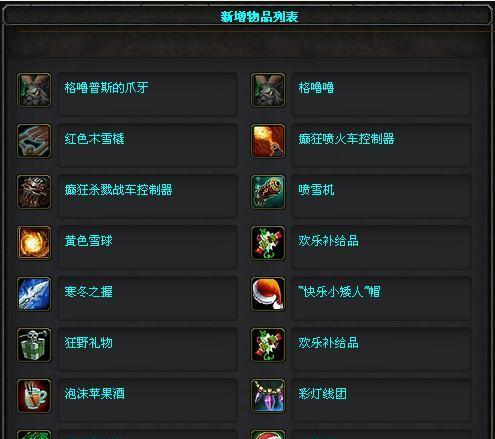Select the 红色木雪橇 sled icon
This screenshot has width=495, height=439.
(x=34, y=141)
